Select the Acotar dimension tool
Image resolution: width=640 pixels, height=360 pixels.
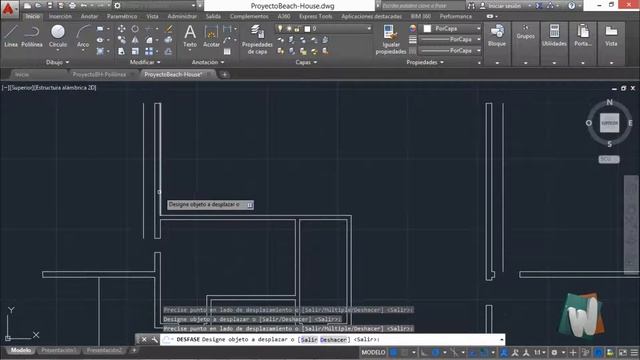[x=211, y=36]
